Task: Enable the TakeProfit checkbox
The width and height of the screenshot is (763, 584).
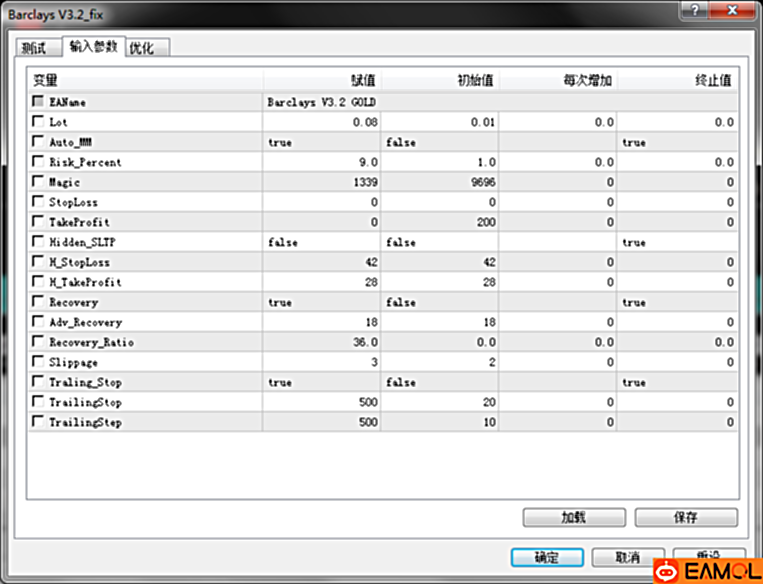Action: [x=38, y=222]
